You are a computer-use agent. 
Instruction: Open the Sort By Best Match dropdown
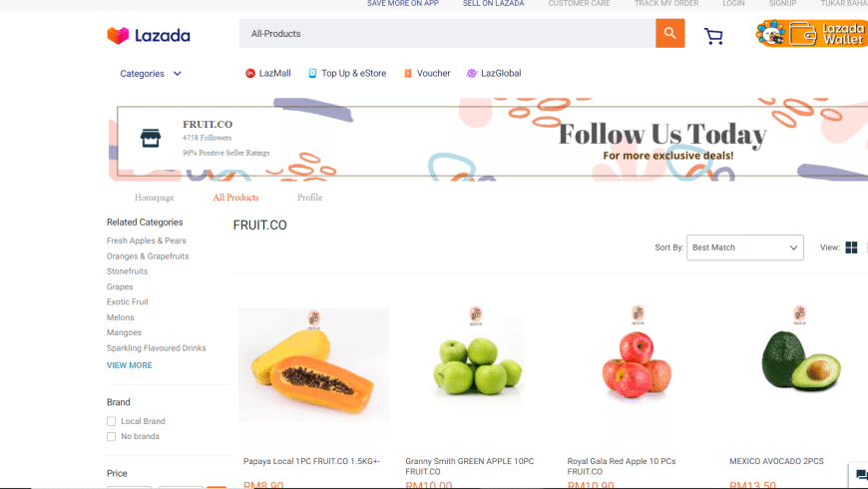click(744, 247)
